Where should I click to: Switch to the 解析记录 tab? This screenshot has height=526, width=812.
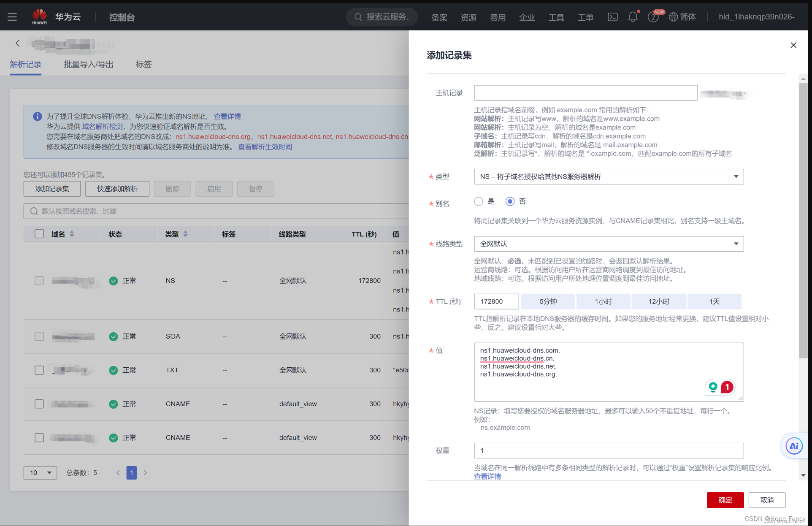26,64
